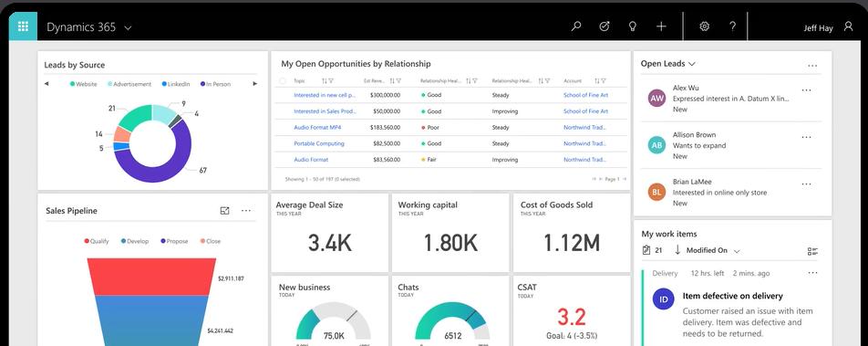868x346 pixels.
Task: Filter the Topic column
Action: [x=331, y=81]
